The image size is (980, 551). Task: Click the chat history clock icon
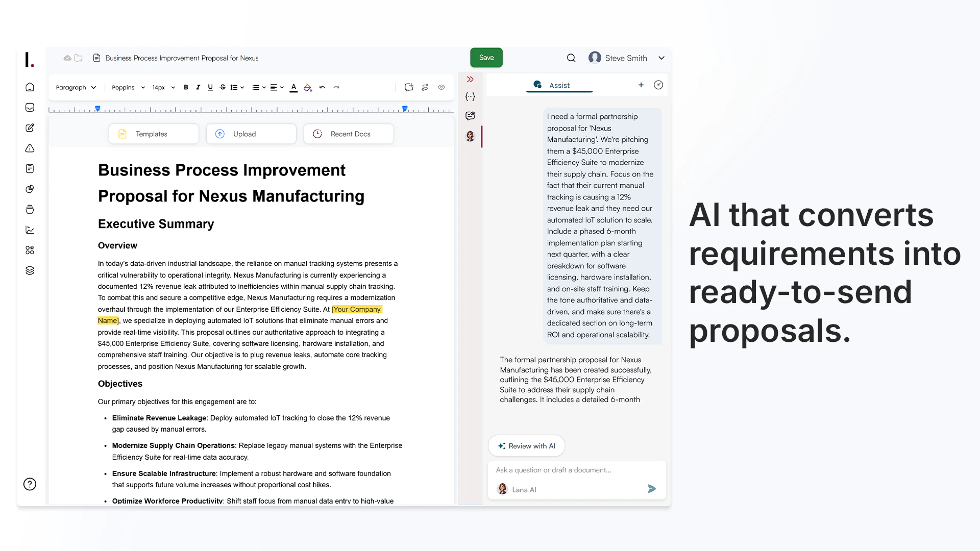(x=658, y=85)
